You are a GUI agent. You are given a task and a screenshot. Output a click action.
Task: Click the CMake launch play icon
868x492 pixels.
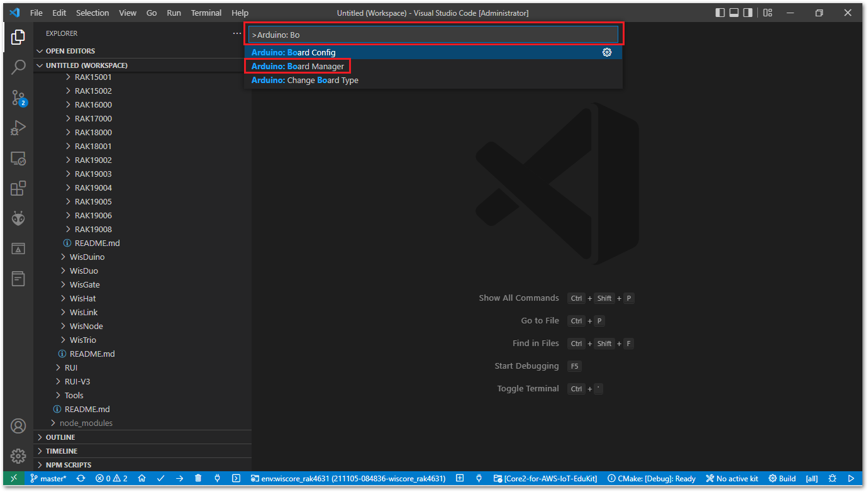click(x=851, y=478)
